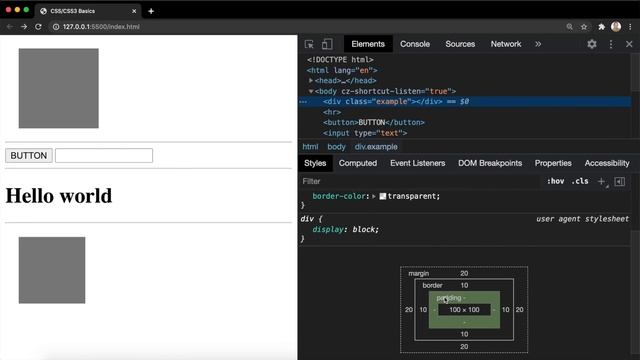The height and width of the screenshot is (360, 640).
Task: Click the upper gray box on page
Action: [59, 88]
